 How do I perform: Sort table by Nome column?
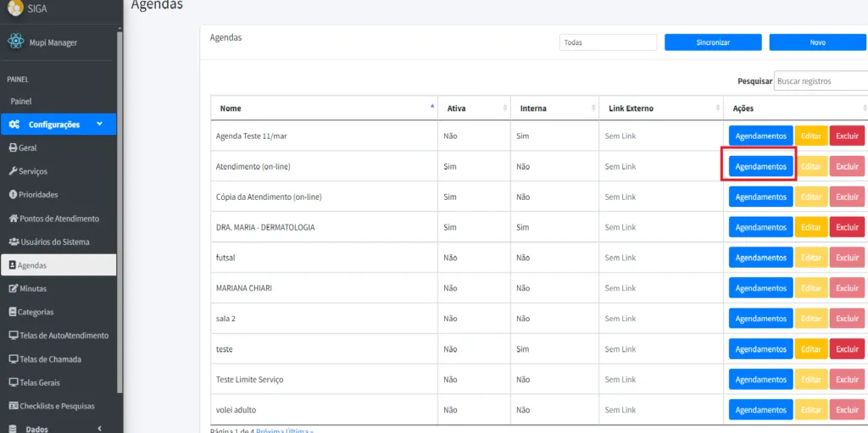(x=322, y=108)
